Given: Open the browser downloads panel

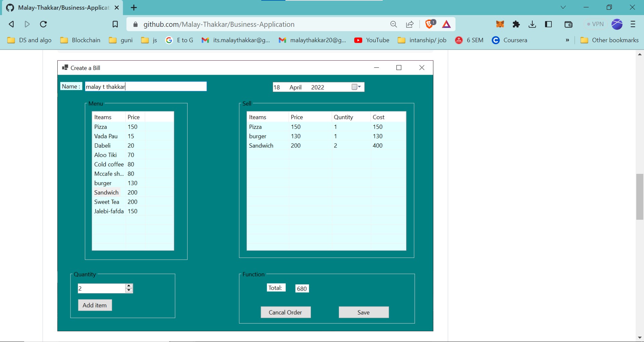Looking at the screenshot, I should (532, 24).
